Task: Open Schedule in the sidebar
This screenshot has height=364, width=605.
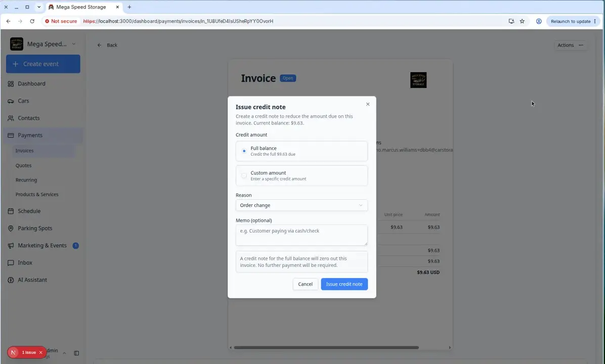Action: point(29,211)
